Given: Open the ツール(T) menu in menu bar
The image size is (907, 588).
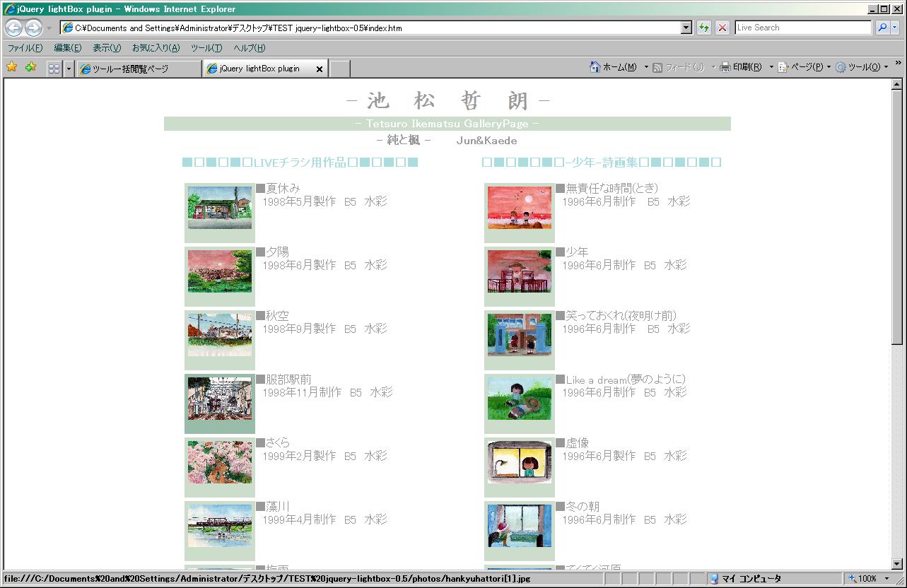Looking at the screenshot, I should click(206, 48).
